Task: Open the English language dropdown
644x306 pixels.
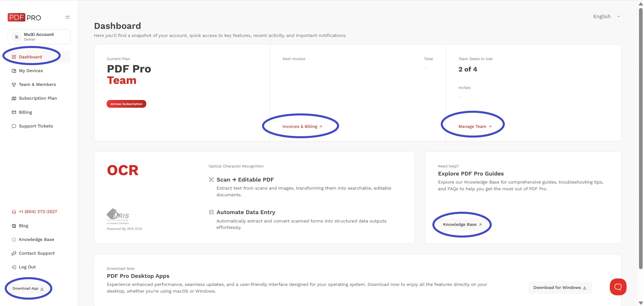Action: [606, 16]
